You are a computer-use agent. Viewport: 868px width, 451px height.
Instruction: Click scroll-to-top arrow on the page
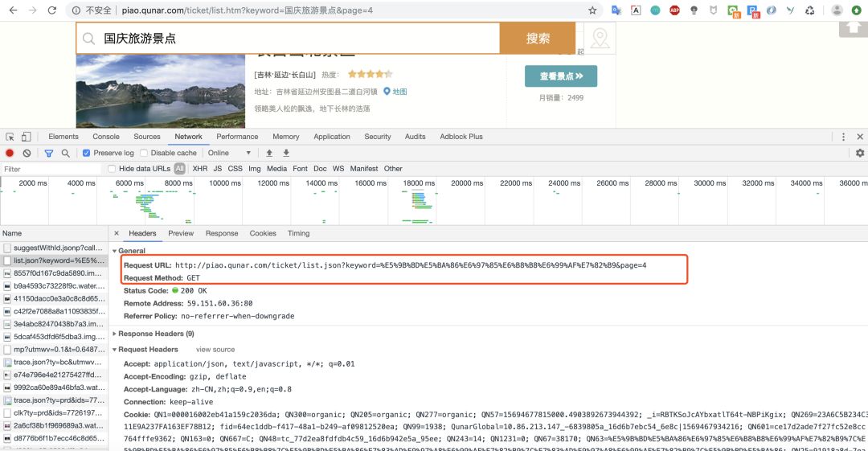(x=853, y=29)
